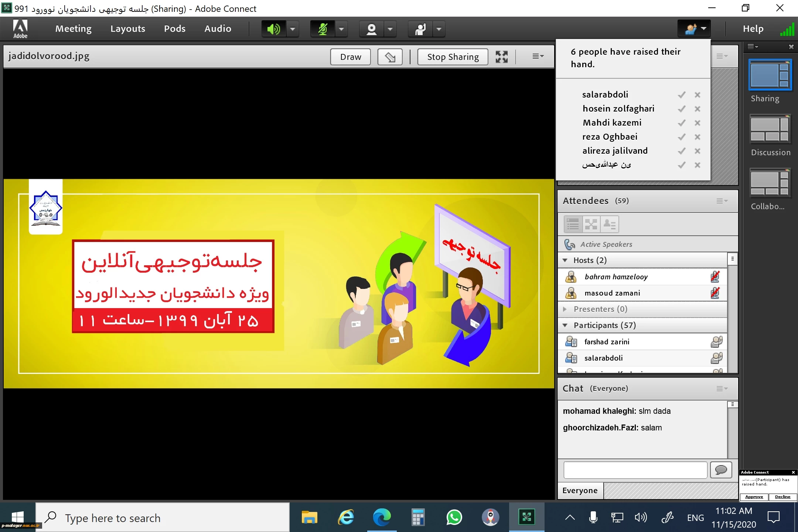Image resolution: width=798 pixels, height=532 pixels.
Task: Click the Draw button
Action: coord(351,57)
